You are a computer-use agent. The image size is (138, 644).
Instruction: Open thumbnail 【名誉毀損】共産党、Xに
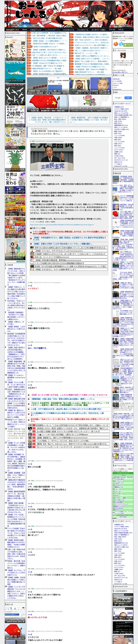pos(37,86)
